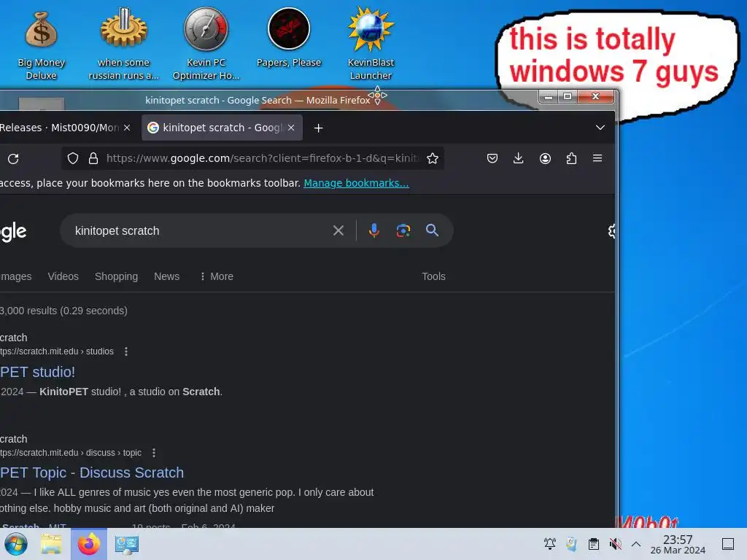
Task: Open Firefox downloads panel
Action: (x=519, y=158)
